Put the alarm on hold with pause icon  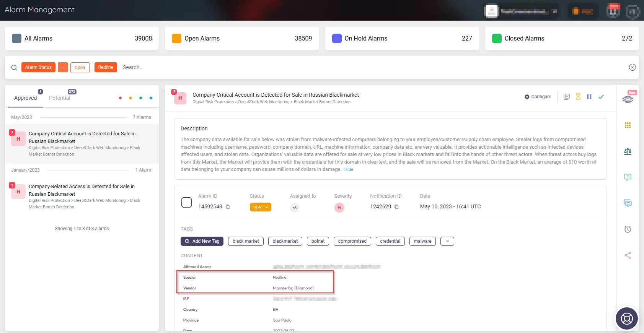click(589, 97)
